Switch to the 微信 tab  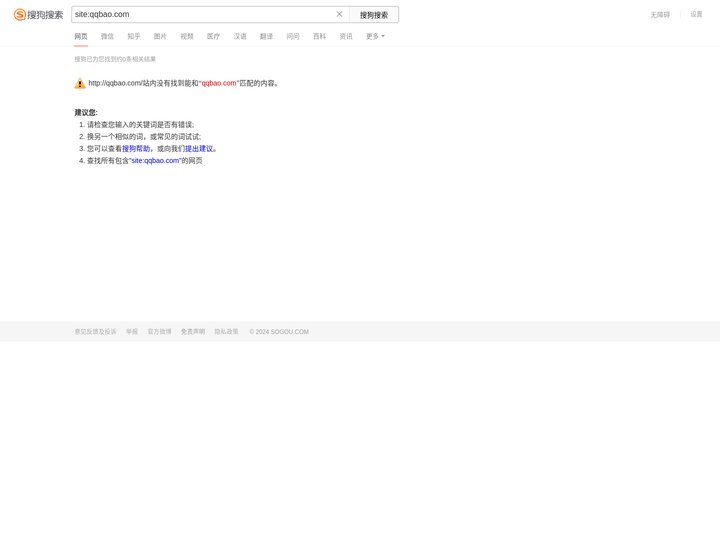pos(107,36)
